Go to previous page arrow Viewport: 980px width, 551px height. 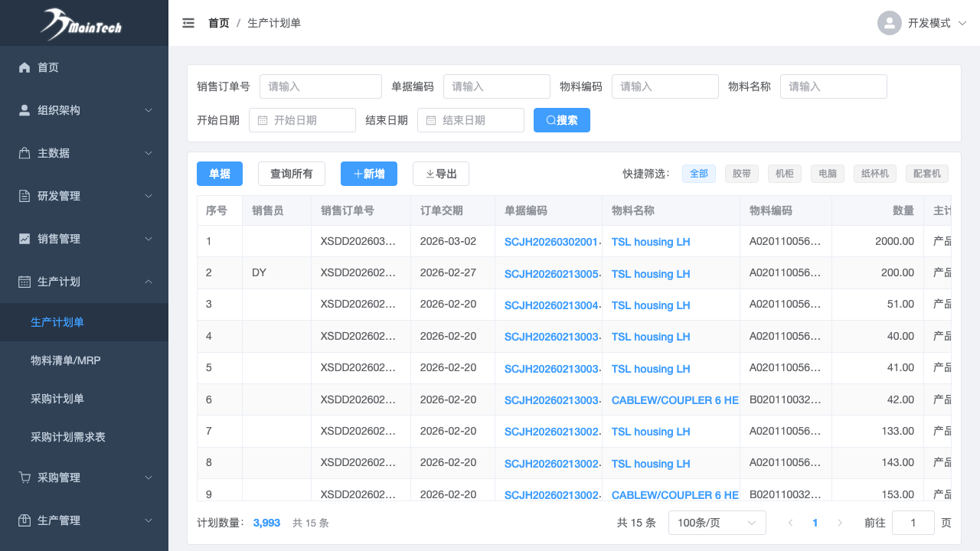[x=791, y=523]
